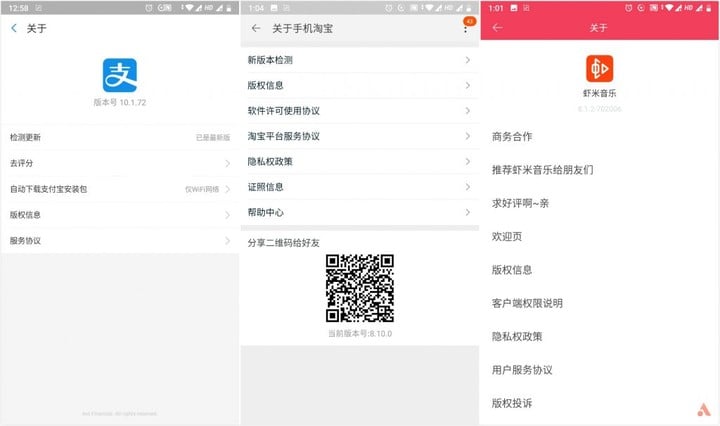Open 欢迎页 in Xiami Music
This screenshot has height=426, width=720.
507,236
